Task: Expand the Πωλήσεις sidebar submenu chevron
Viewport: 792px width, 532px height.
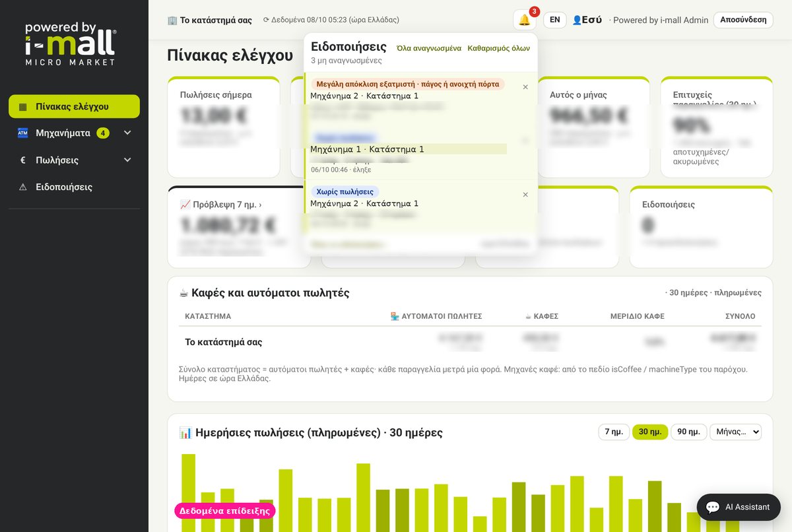Action: coord(127,160)
